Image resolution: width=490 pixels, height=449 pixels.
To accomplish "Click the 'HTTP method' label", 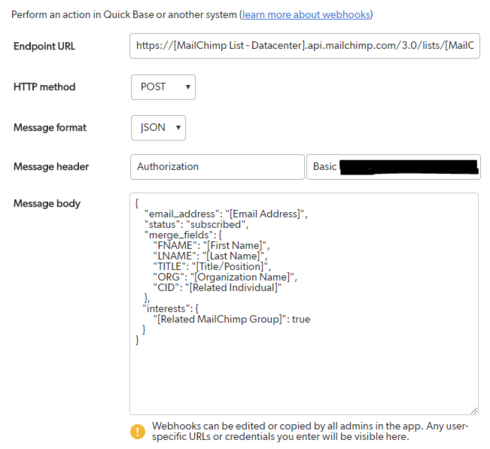I will (44, 87).
